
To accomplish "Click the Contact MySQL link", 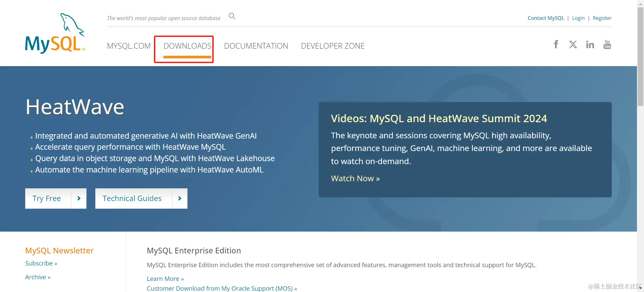I will (x=546, y=18).
